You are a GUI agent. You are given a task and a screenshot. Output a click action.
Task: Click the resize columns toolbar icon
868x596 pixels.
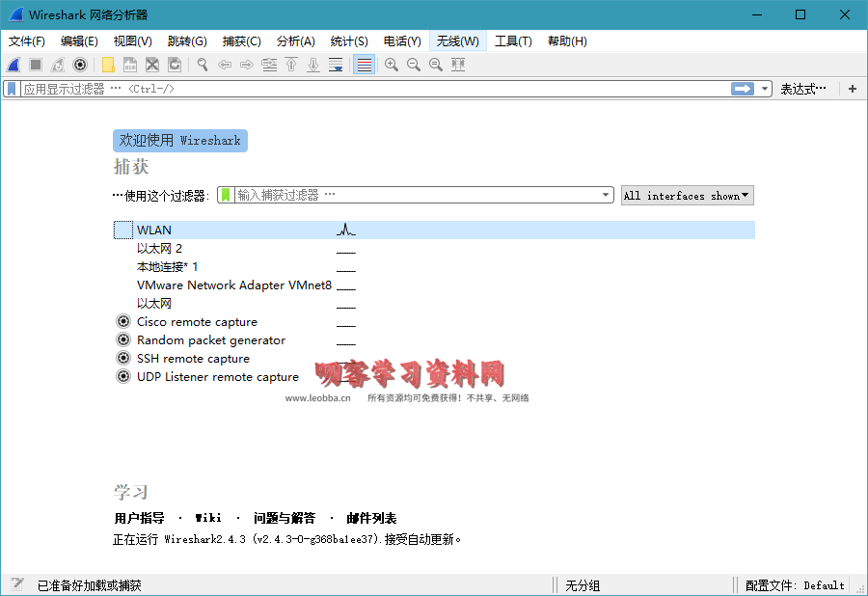(x=458, y=65)
